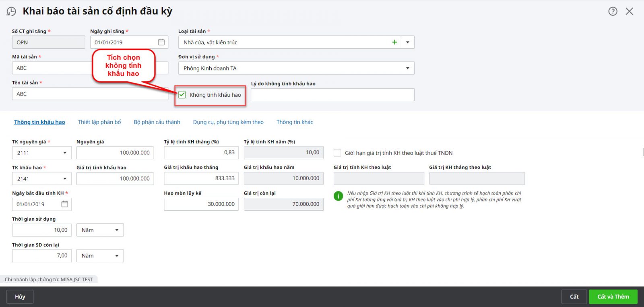Click the history clock icon beside title

click(11, 12)
